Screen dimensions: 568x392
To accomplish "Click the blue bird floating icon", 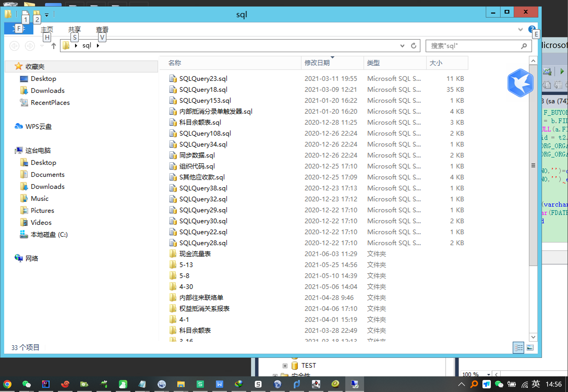I will point(520,83).
